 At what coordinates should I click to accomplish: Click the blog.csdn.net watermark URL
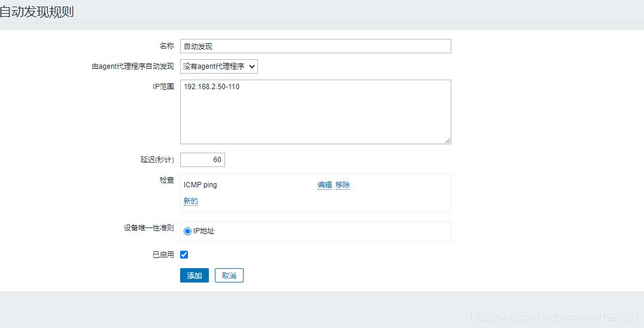554,317
